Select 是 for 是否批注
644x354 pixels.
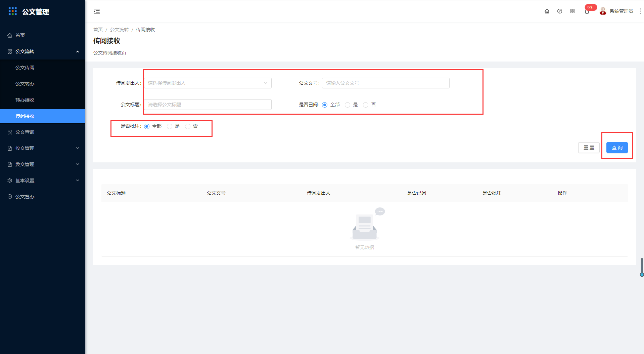[x=170, y=126]
